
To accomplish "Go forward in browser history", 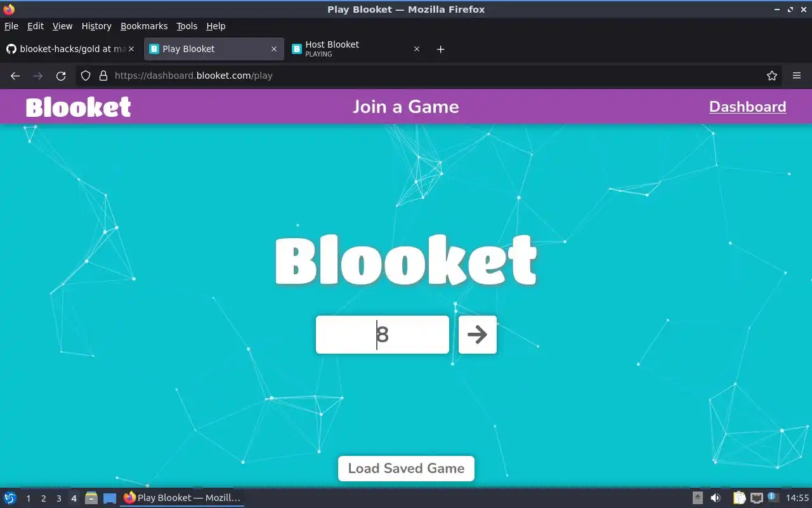I will pyautogui.click(x=38, y=76).
